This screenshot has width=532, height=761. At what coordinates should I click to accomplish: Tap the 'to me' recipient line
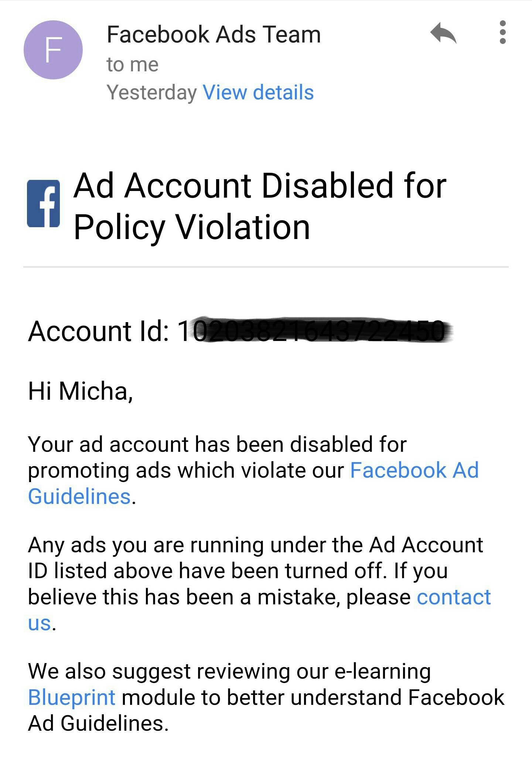click(x=132, y=65)
